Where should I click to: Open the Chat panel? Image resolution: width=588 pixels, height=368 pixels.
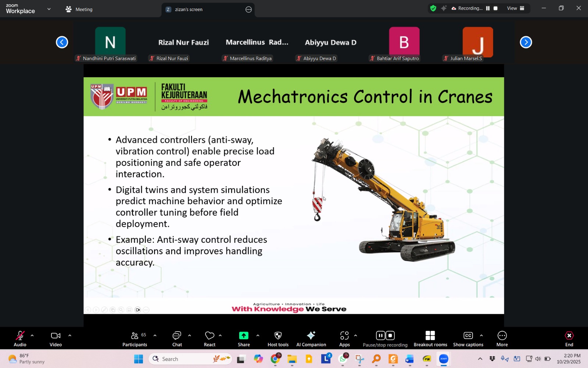(x=177, y=339)
